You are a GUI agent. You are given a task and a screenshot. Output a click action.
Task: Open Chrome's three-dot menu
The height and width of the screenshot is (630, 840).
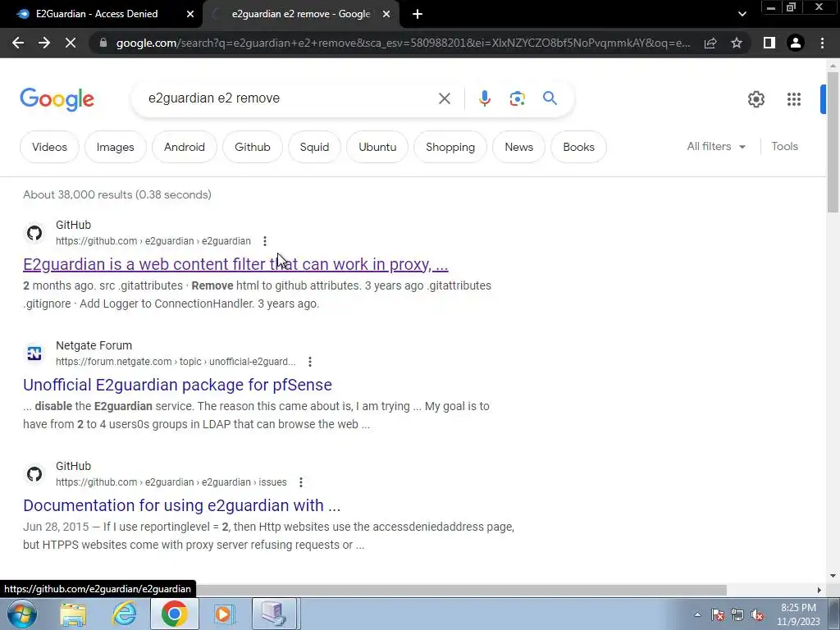click(822, 43)
